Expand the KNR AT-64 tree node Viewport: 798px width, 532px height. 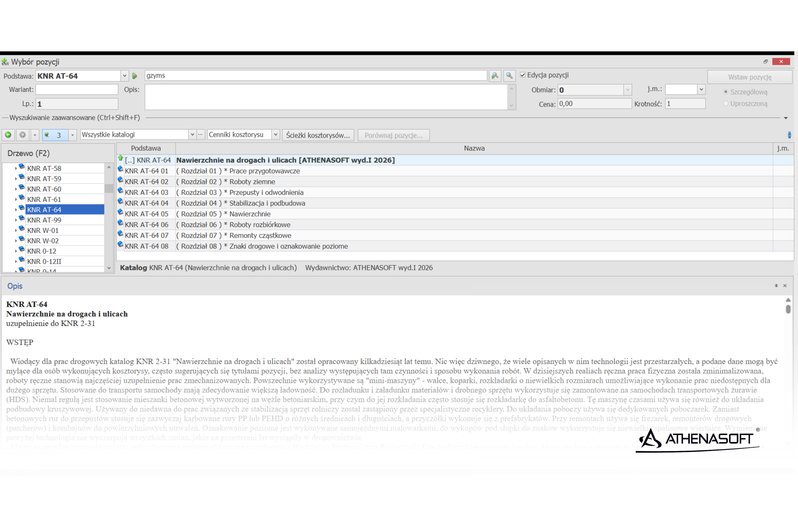tap(16, 210)
